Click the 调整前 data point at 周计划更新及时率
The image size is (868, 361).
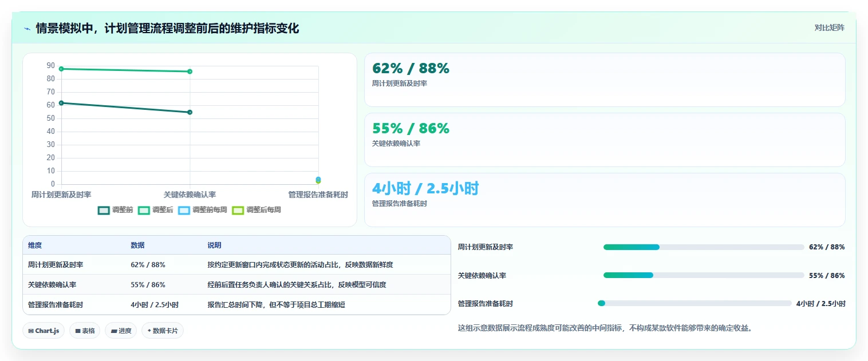click(x=61, y=103)
